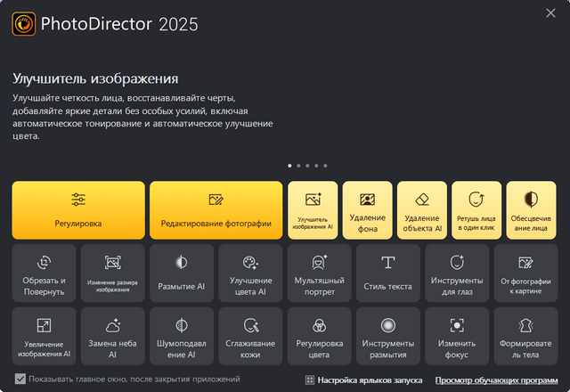This screenshot has width=570, height=392.
Task: Open Замена неба AI tile
Action: (x=112, y=335)
